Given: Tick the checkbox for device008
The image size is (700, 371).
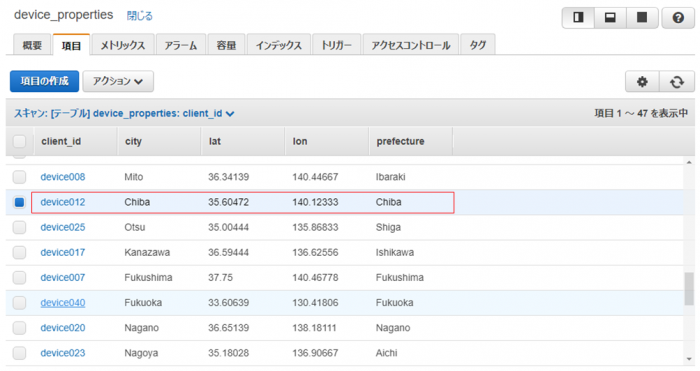Looking at the screenshot, I should click(19, 177).
